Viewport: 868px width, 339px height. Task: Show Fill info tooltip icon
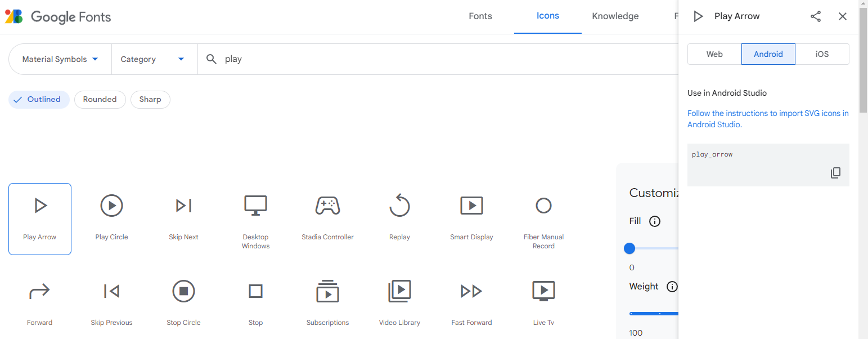(655, 221)
